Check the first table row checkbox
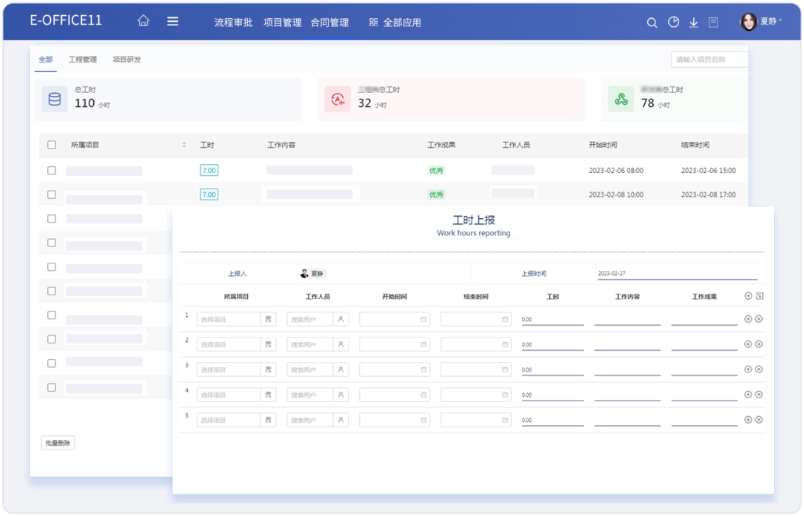The image size is (804, 517). point(52,170)
